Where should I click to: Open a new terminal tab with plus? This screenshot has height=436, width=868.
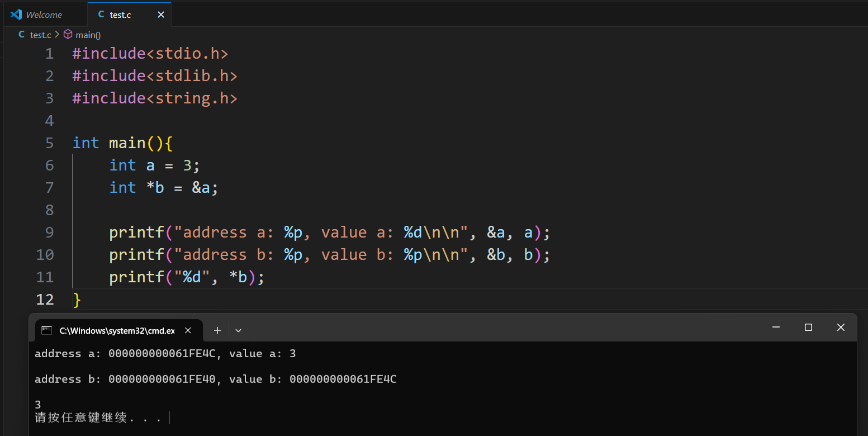(x=217, y=330)
